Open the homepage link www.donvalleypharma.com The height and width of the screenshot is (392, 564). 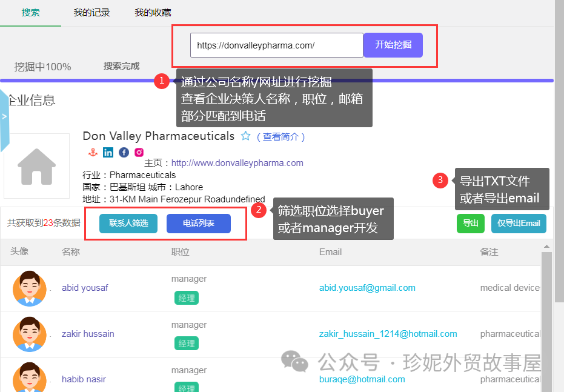click(x=237, y=163)
